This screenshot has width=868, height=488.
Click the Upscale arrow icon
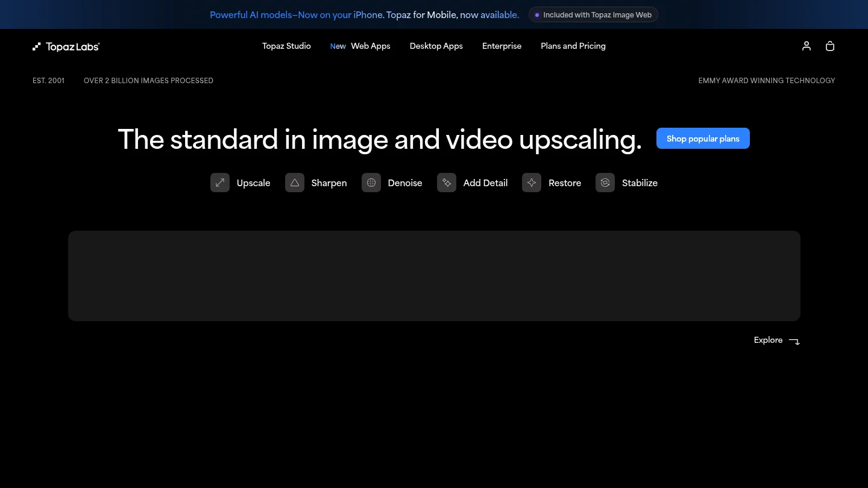coord(220,183)
